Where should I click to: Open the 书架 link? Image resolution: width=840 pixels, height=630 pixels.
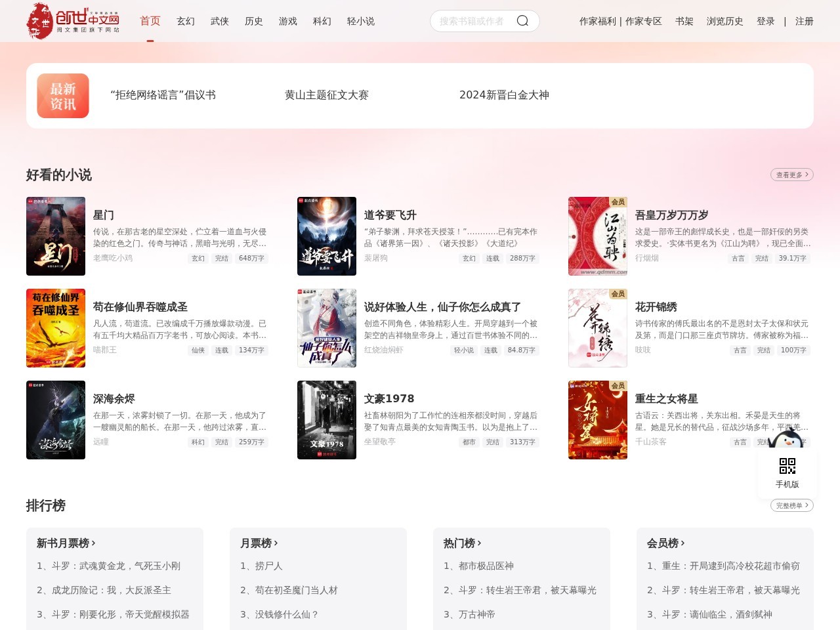coord(684,20)
